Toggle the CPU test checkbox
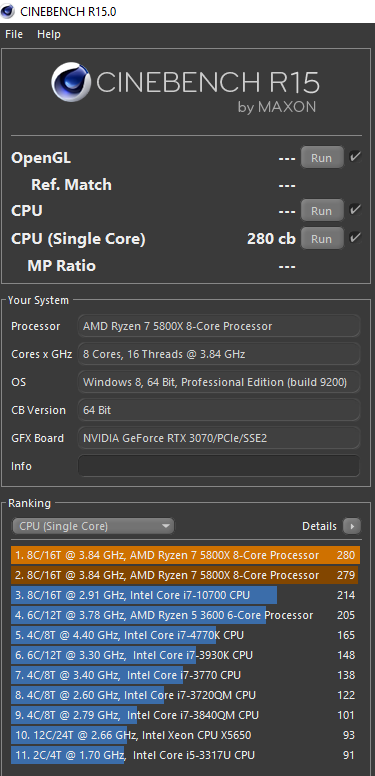375x776 pixels. point(355,210)
